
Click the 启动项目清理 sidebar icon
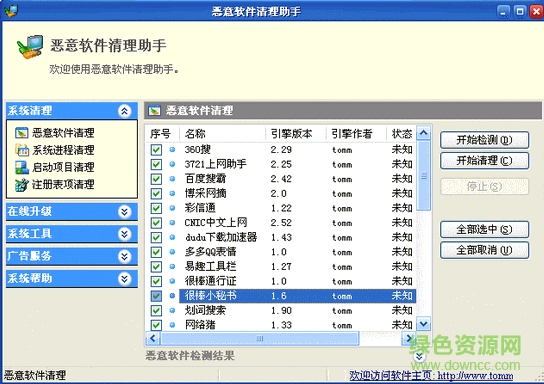click(x=22, y=168)
